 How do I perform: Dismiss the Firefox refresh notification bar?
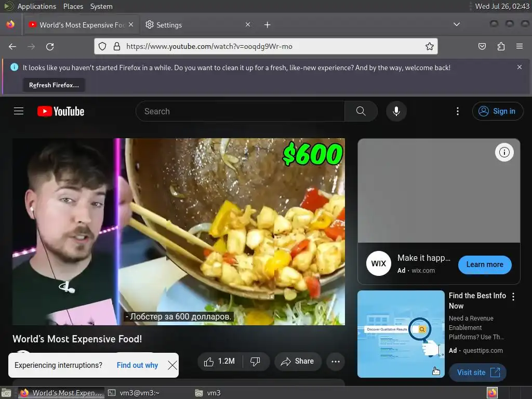click(x=520, y=67)
